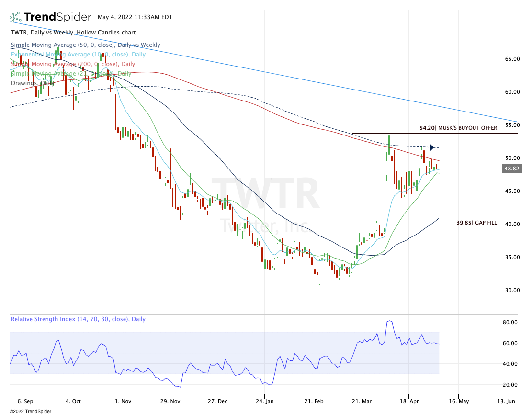Click the RSI 40.00 axis label

tap(510, 364)
